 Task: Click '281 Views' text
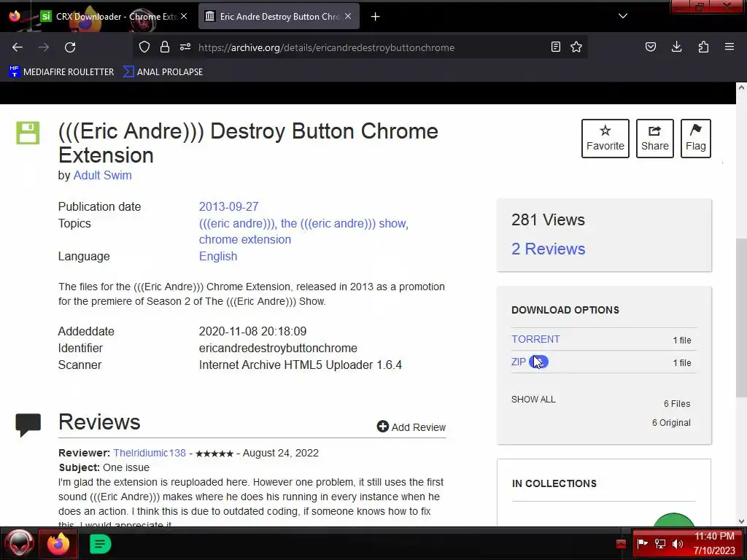[548, 220]
